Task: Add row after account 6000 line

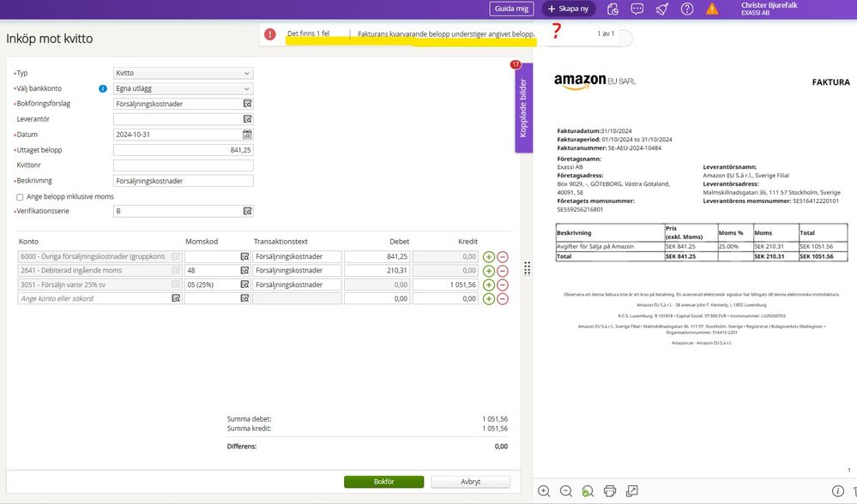Action: tap(489, 256)
